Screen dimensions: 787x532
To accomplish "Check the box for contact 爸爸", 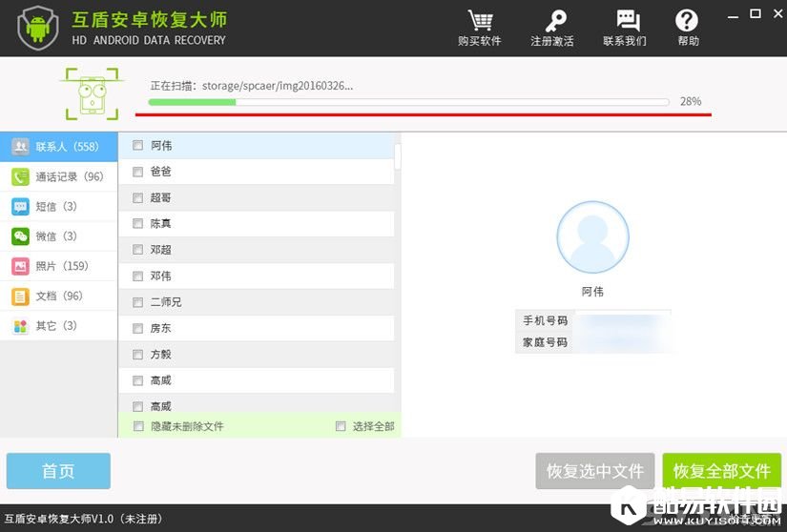I will click(137, 172).
